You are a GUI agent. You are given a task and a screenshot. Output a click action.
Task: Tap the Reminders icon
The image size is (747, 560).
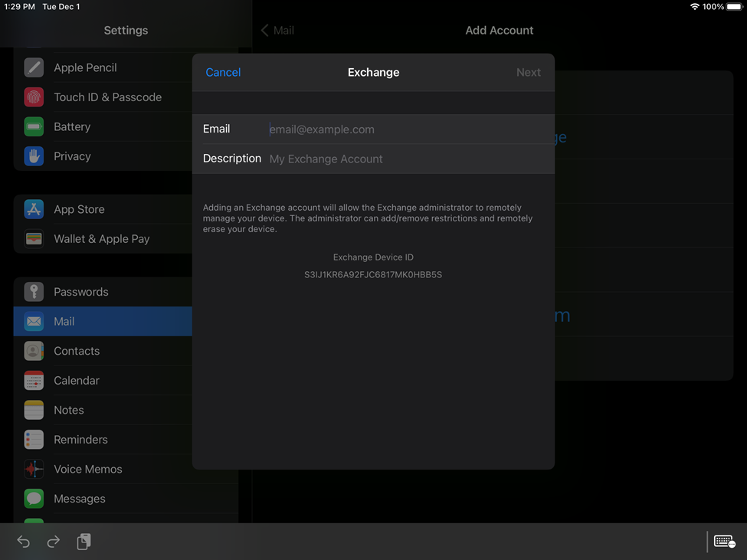pos(34,440)
